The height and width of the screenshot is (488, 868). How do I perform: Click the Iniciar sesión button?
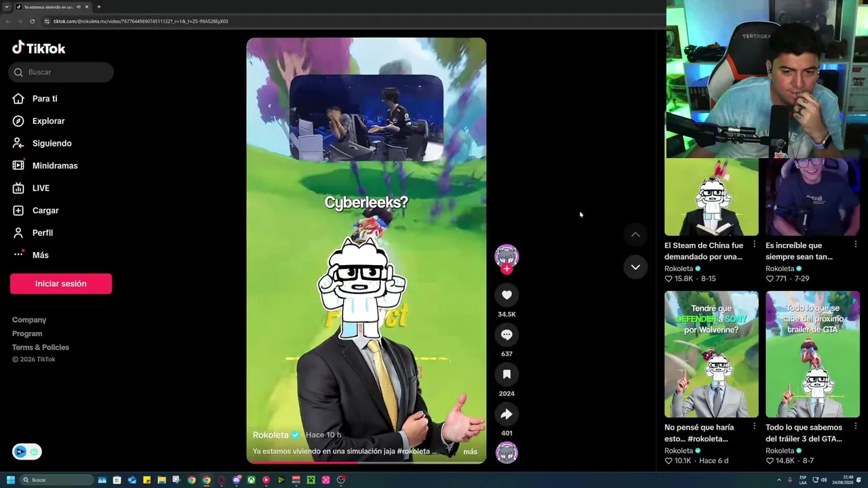tap(61, 284)
